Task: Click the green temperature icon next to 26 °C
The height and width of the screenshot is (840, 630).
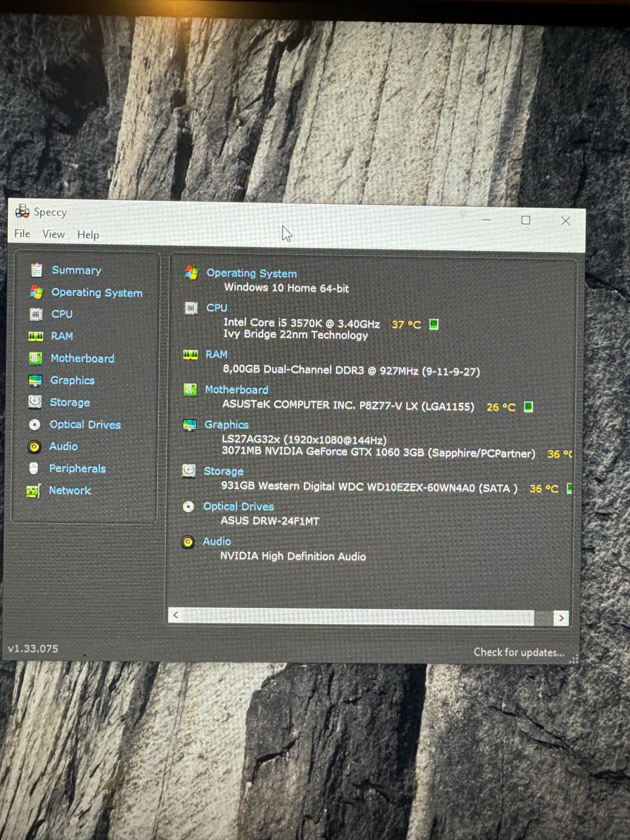Action: click(528, 407)
